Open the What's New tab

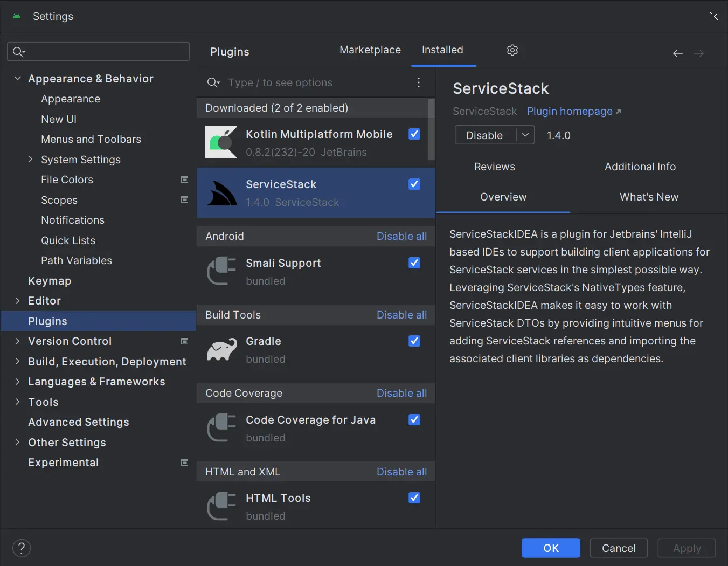pos(649,197)
